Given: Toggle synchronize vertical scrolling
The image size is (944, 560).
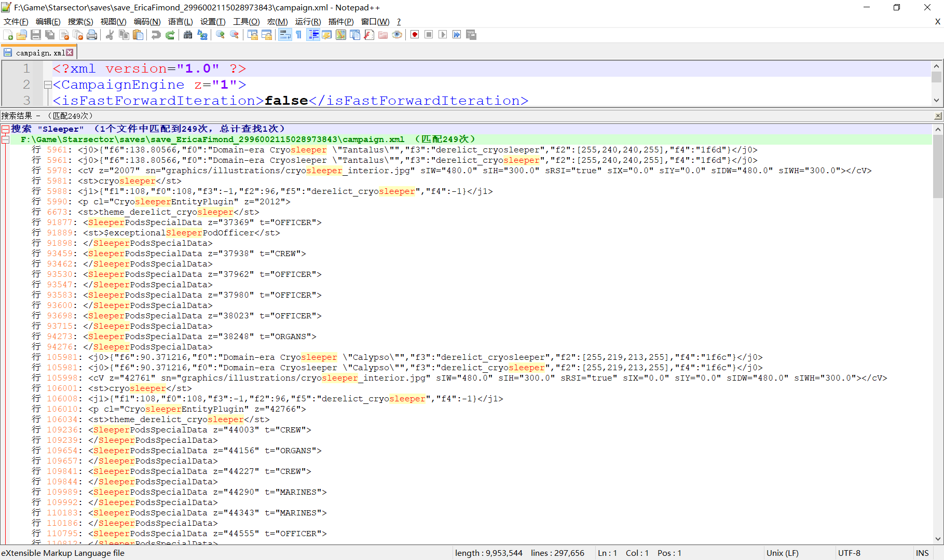Looking at the screenshot, I should (x=253, y=35).
